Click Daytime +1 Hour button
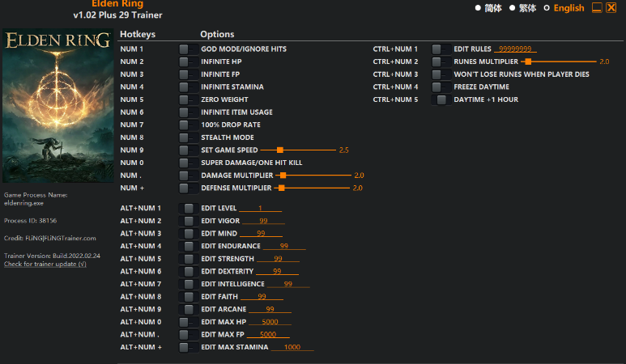The height and width of the screenshot is (364, 626). 441,99
